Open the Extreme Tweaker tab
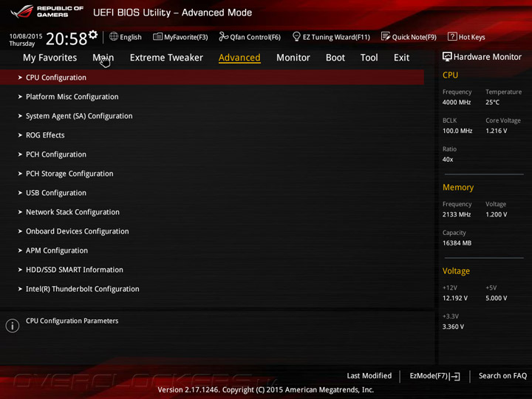Viewport: 532px width, 399px height. (166, 58)
